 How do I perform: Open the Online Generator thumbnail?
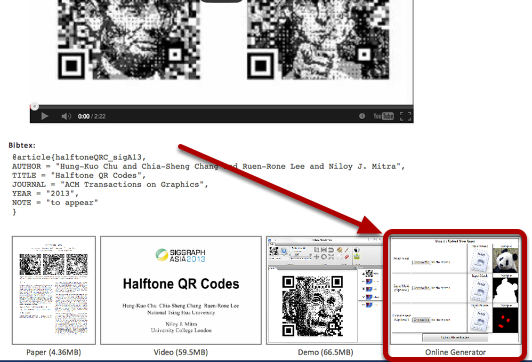(x=455, y=290)
